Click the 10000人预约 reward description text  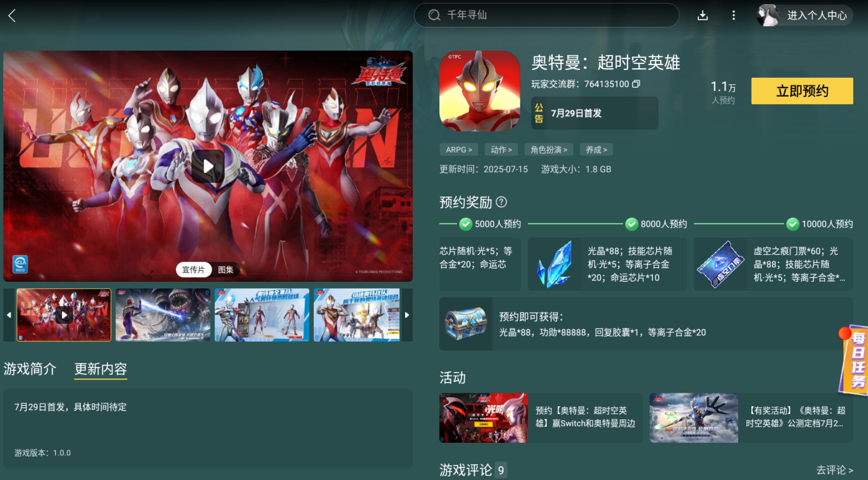(800, 265)
